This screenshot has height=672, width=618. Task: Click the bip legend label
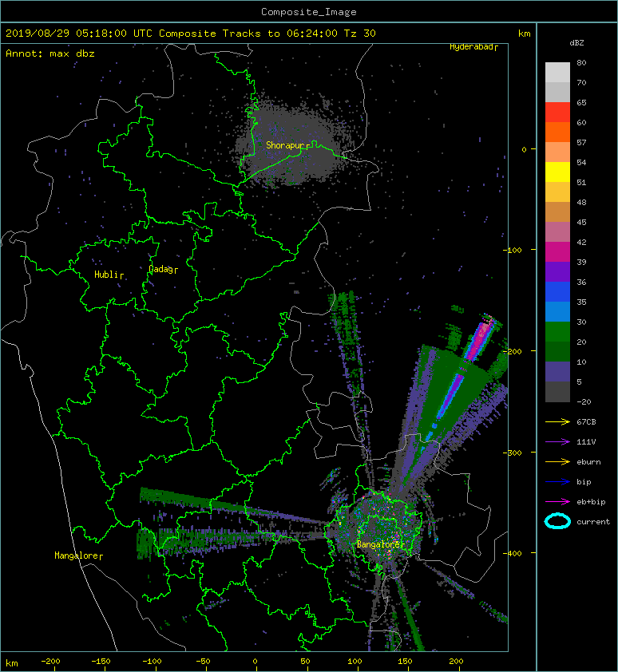click(x=584, y=482)
